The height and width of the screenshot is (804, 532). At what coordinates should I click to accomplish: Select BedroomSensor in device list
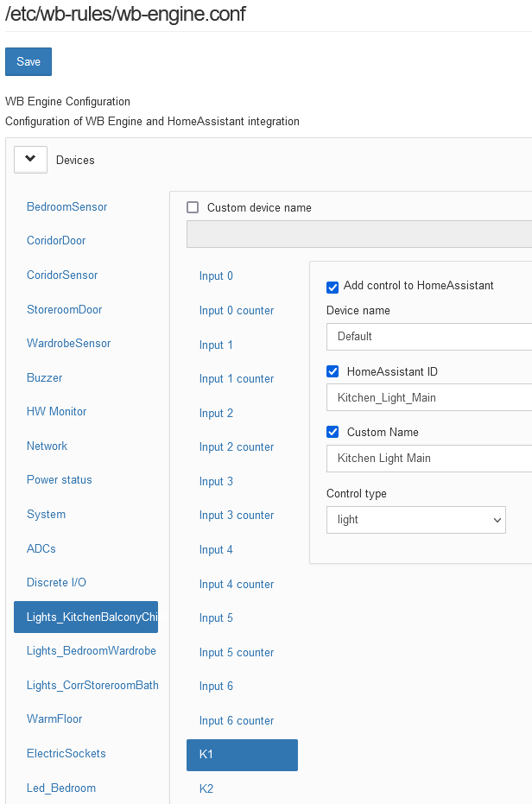coord(67,207)
